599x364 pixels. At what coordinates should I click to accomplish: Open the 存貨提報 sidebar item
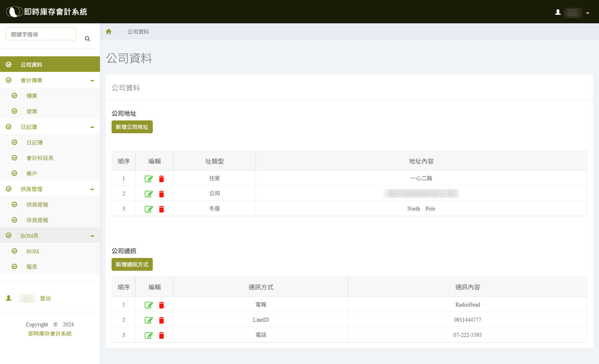click(50, 220)
